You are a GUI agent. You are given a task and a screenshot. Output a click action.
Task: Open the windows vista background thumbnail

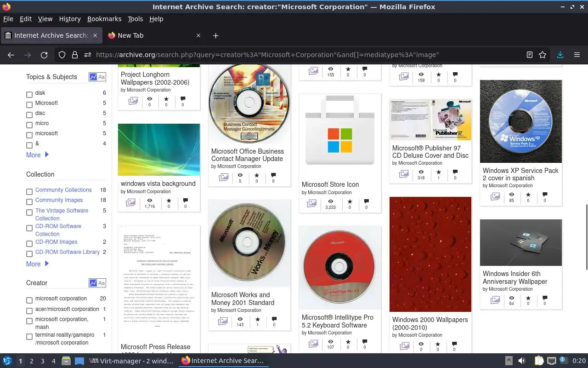[159, 149]
